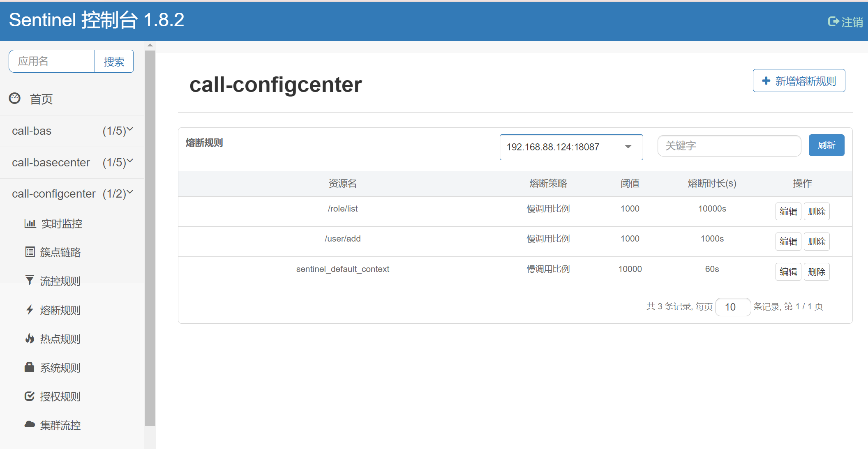This screenshot has height=449, width=868.
Task: Expand the call-bas application chevron
Action: tap(130, 130)
